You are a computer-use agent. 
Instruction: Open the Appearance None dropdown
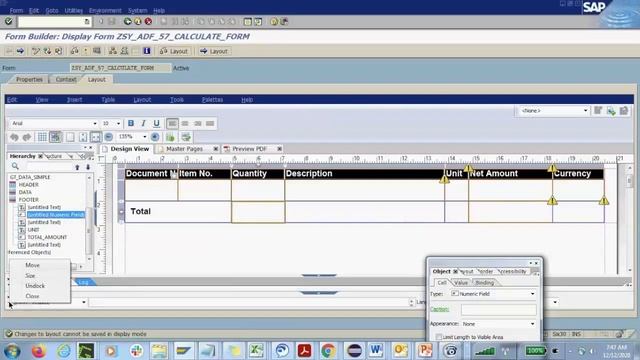point(532,324)
